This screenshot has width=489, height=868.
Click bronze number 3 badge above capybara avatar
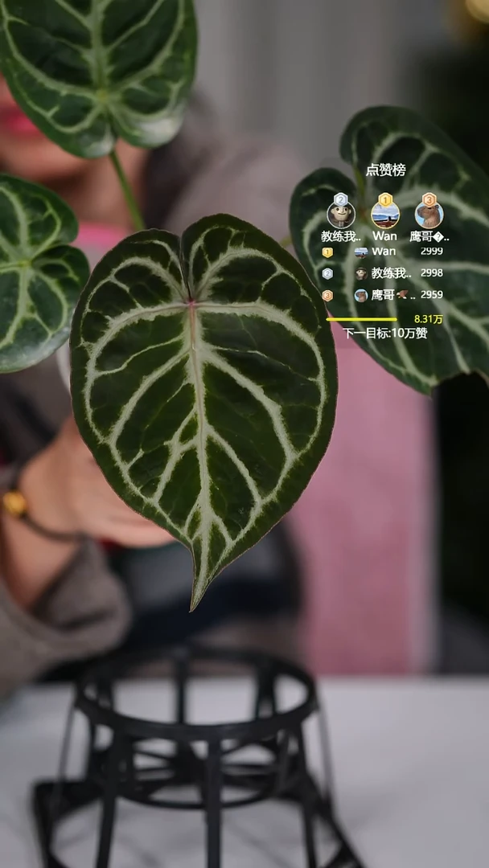click(x=429, y=199)
